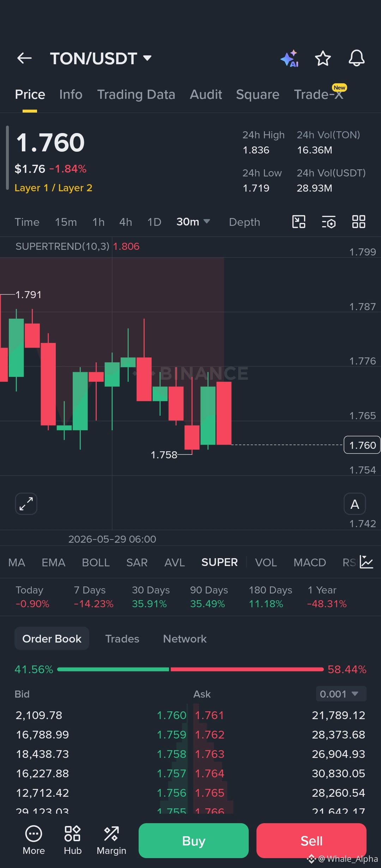Viewport: 381px width, 868px height.
Task: Tap the auto-scale A button
Action: coord(355,504)
